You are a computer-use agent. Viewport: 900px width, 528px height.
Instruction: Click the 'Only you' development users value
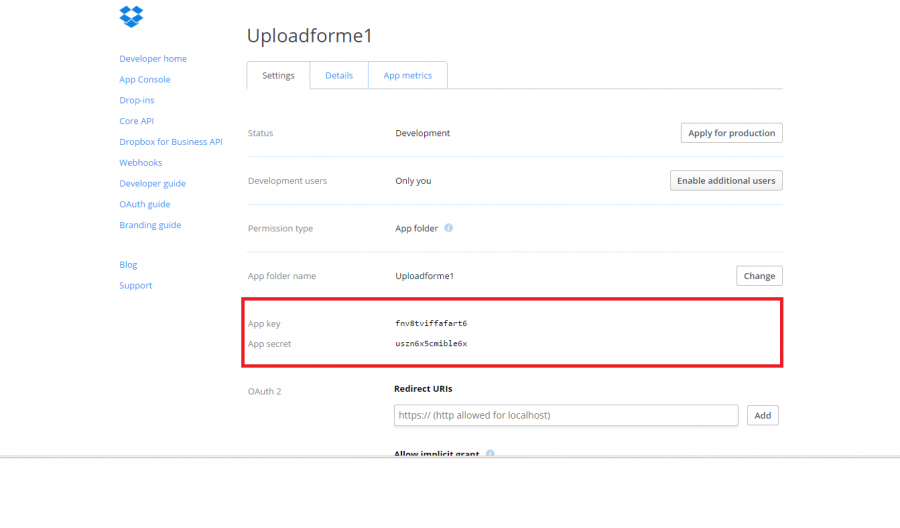tap(413, 180)
